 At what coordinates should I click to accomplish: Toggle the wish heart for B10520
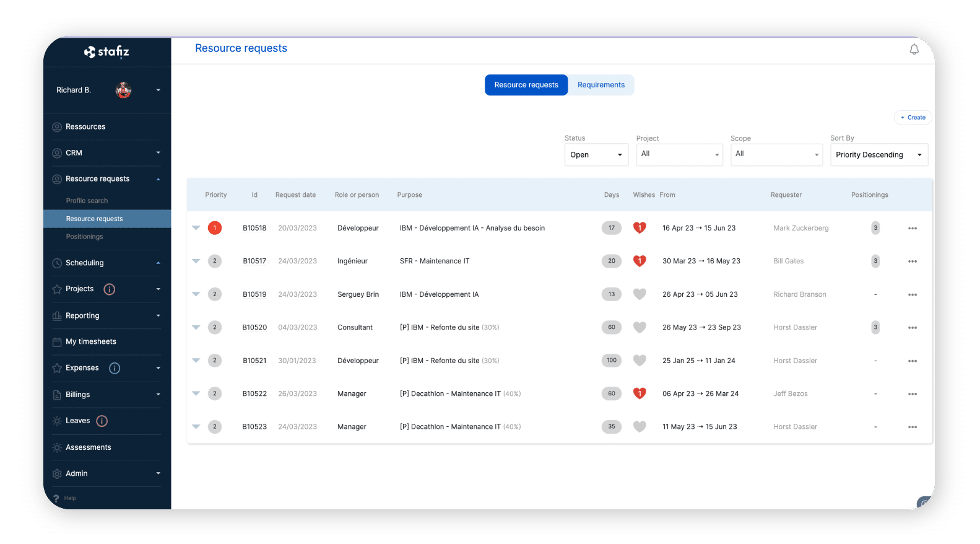640,327
